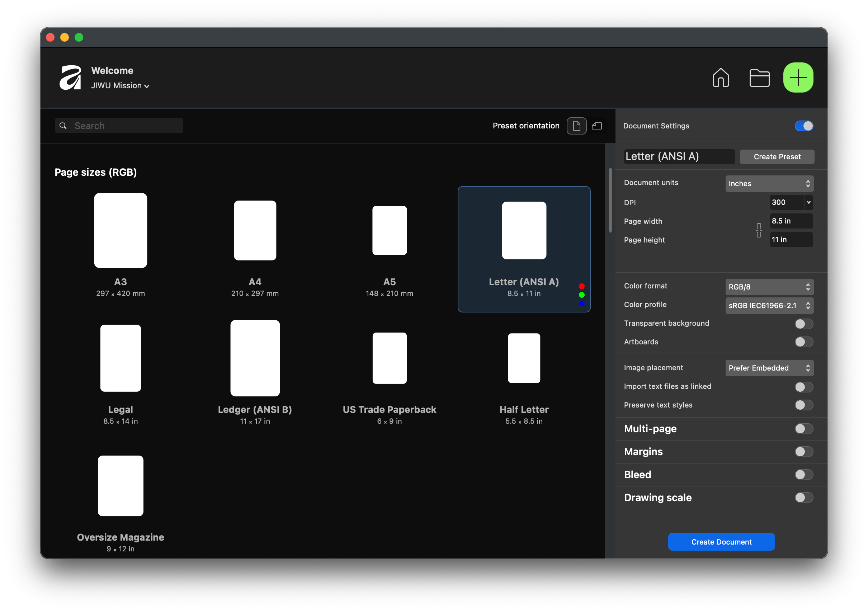Image resolution: width=868 pixels, height=612 pixels.
Task: Enable the Margins toggle
Action: click(x=803, y=452)
